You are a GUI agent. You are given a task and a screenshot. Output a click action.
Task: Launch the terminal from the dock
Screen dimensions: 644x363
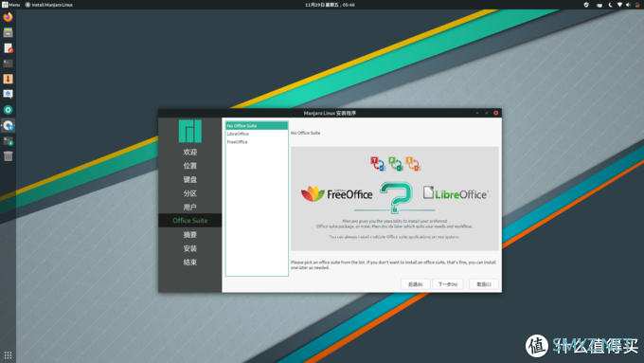click(8, 64)
